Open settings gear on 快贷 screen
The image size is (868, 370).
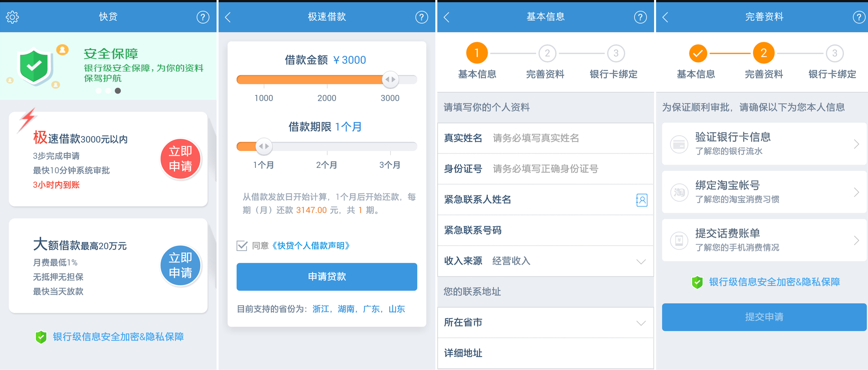pyautogui.click(x=12, y=17)
